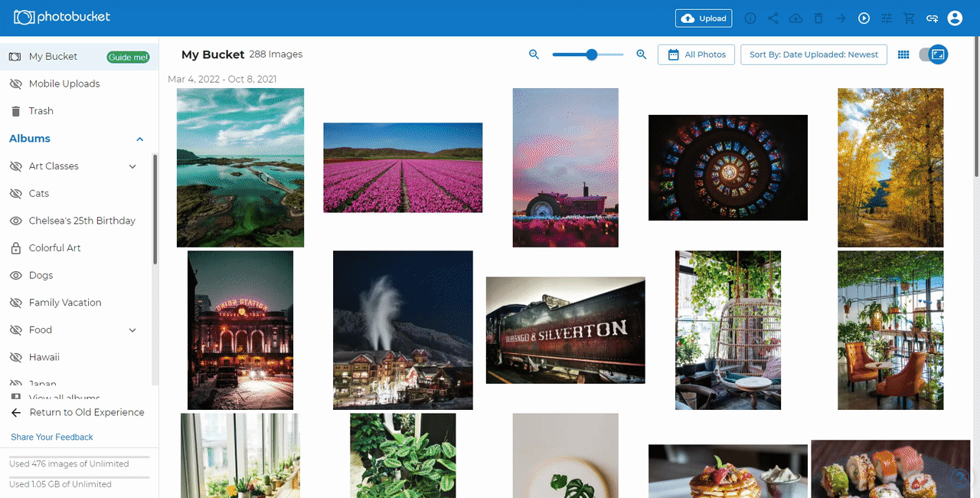This screenshot has height=498, width=980.
Task: Click the cloud download icon
Action: pos(795,18)
